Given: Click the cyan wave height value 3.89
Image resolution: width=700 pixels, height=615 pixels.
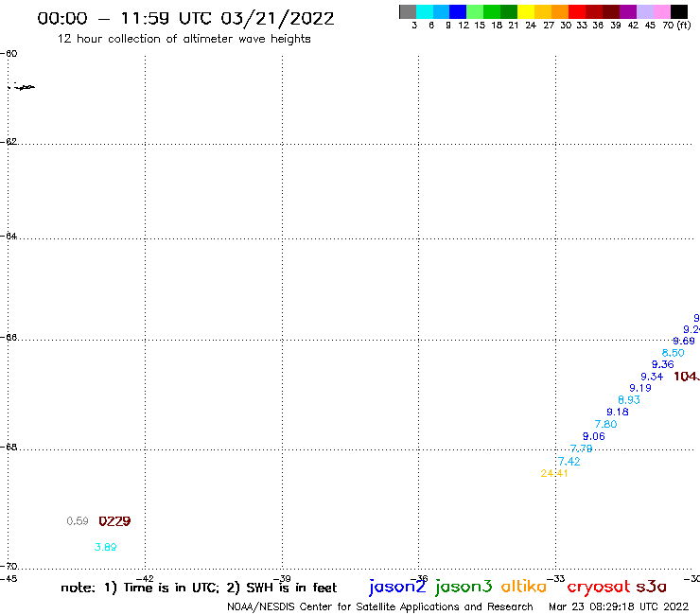Looking at the screenshot, I should coord(105,547).
